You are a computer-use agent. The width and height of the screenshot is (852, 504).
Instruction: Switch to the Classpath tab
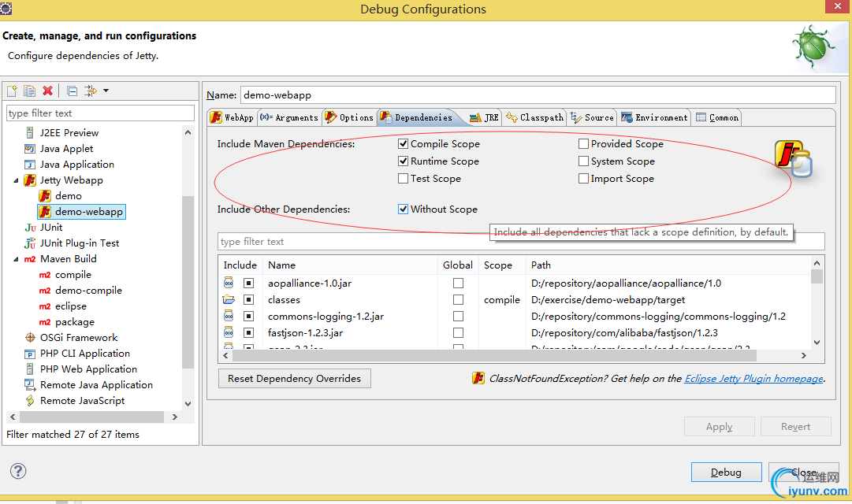[535, 117]
